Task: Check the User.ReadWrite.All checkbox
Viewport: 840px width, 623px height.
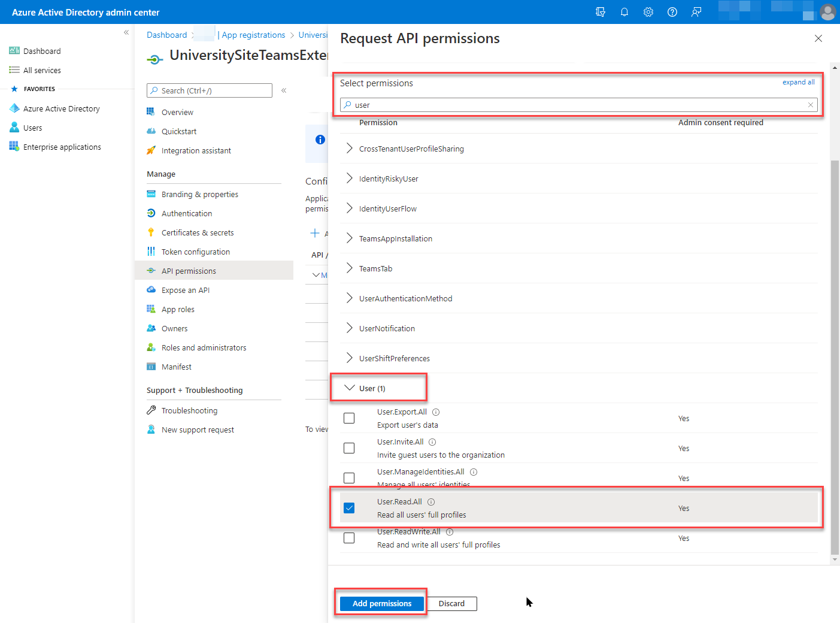Action: 349,538
